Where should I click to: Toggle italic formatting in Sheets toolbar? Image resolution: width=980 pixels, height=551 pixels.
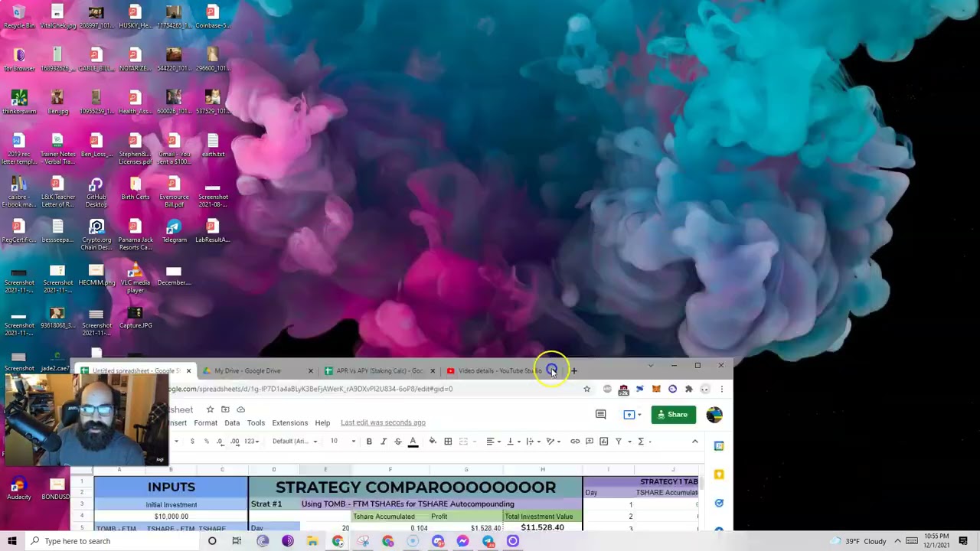pyautogui.click(x=384, y=441)
